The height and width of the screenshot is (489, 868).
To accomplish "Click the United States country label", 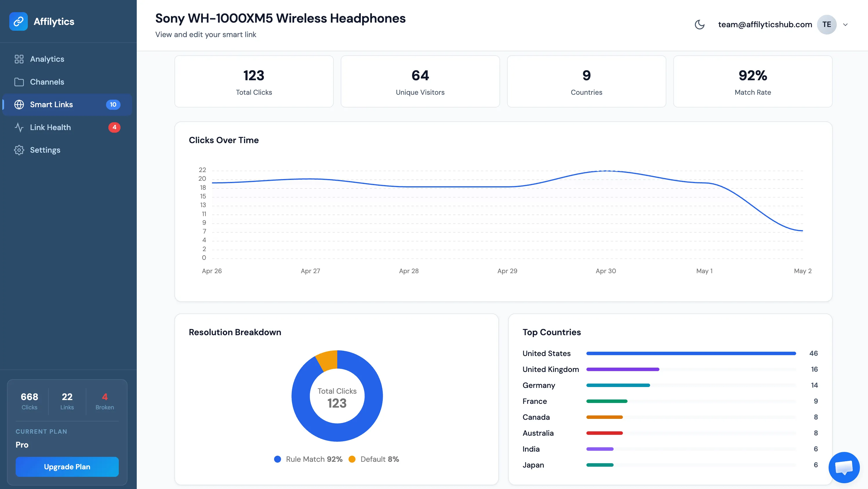I will tap(546, 353).
